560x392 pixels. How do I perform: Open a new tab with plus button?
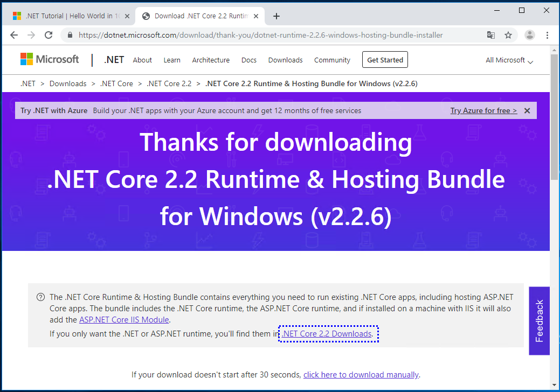point(276,16)
